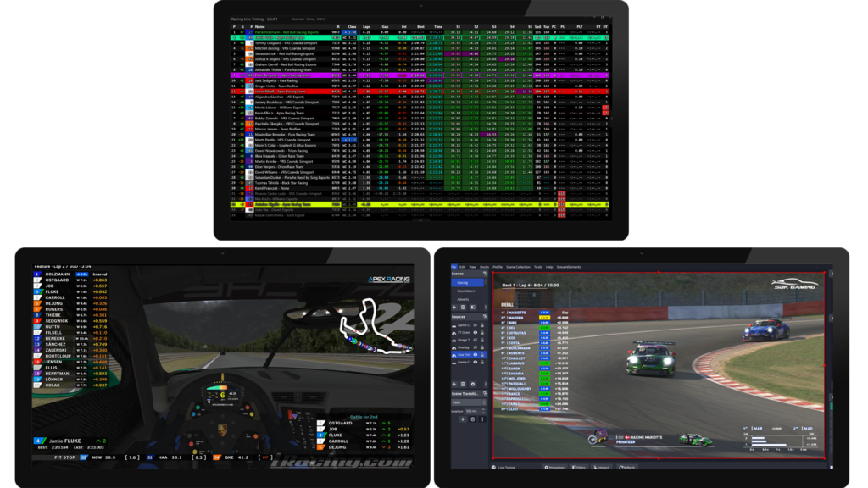Delete the selected source using the trash icon
This screenshot has width=868, height=488.
(x=463, y=385)
